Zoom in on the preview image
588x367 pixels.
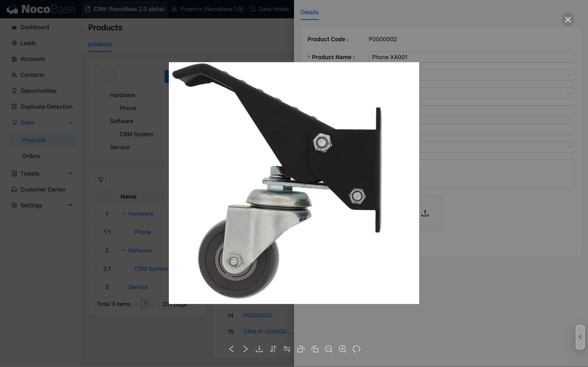pyautogui.click(x=343, y=349)
